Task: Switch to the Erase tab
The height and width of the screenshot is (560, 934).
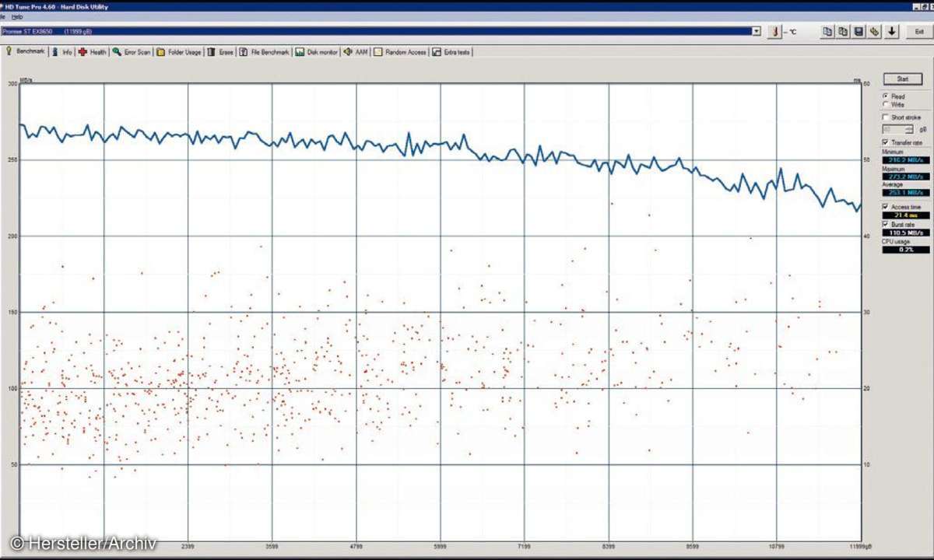Action: 220,52
